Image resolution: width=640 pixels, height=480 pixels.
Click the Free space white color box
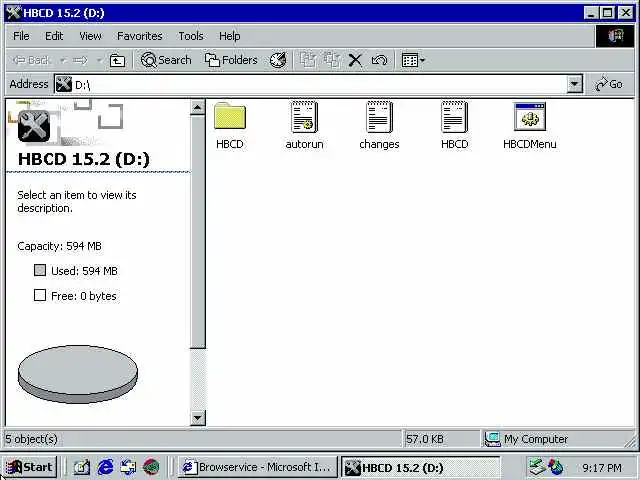(40, 295)
